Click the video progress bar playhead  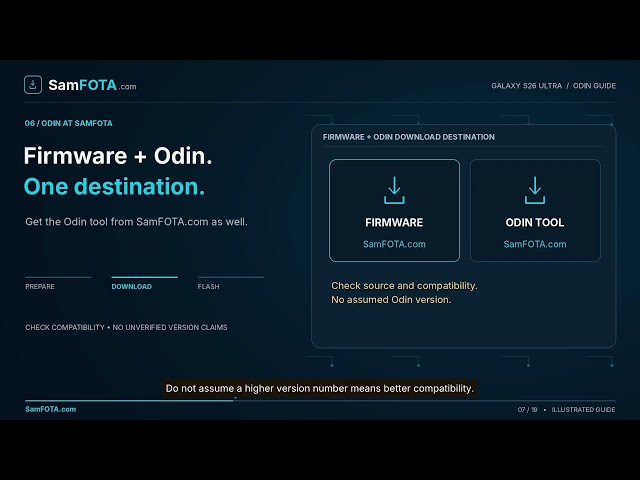[x=235, y=400]
